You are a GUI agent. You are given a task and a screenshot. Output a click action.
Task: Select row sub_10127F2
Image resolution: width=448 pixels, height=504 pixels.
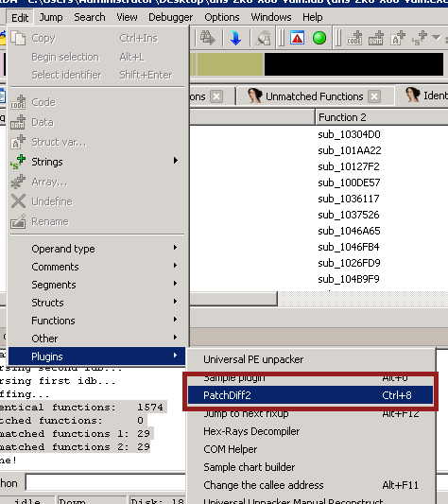click(349, 166)
